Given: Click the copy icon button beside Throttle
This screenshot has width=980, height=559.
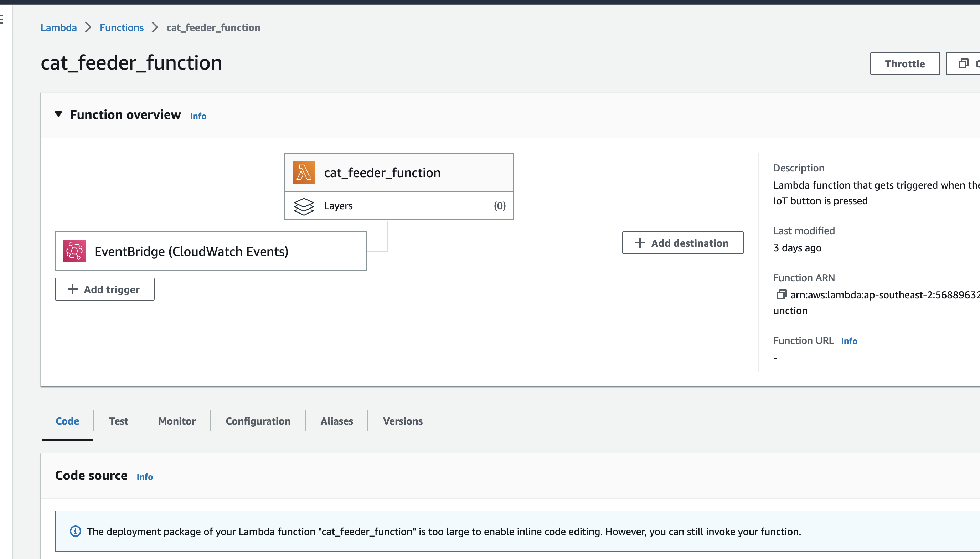Looking at the screenshot, I should pyautogui.click(x=963, y=64).
